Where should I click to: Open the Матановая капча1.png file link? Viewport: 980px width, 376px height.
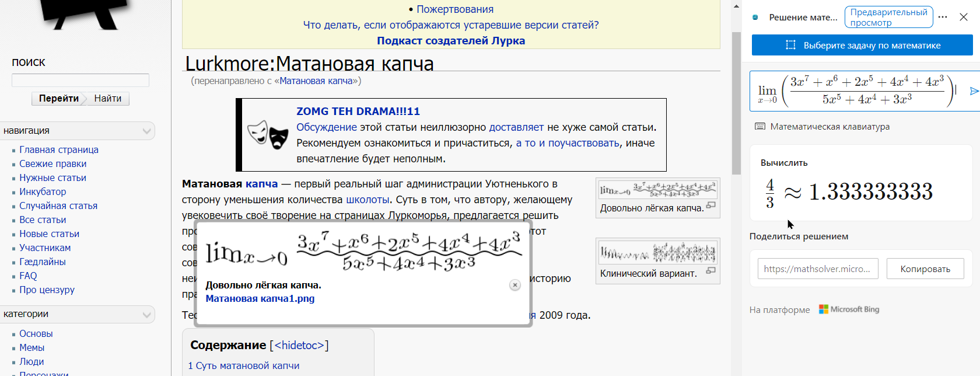[x=260, y=298]
